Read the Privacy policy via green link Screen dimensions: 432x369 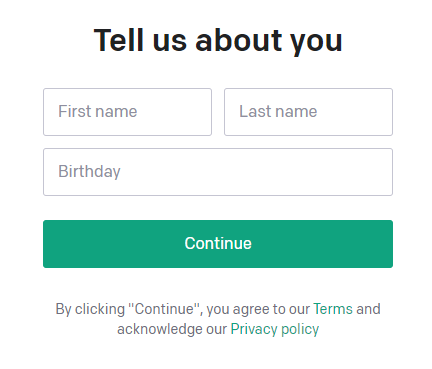[275, 329]
